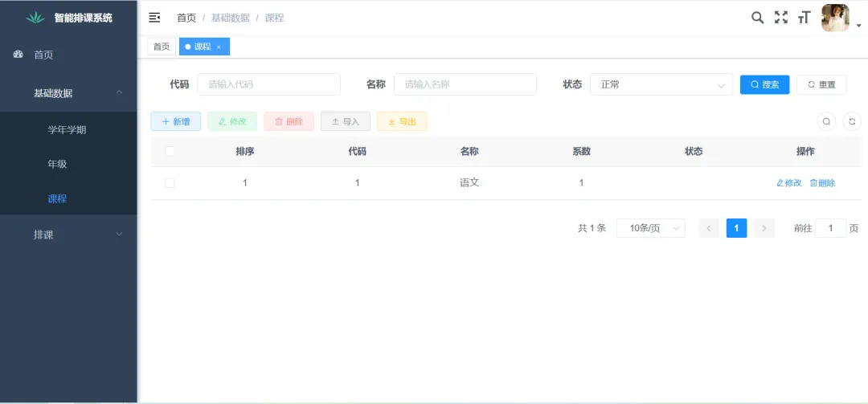The height and width of the screenshot is (404, 868).
Task: Hide the search bar using the round magnifier icon
Action: (x=826, y=121)
